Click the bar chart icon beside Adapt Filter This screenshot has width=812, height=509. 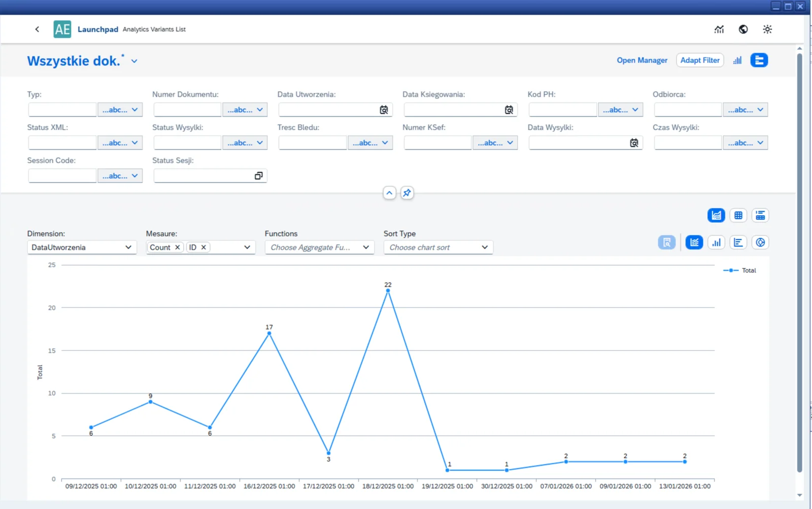(x=737, y=60)
